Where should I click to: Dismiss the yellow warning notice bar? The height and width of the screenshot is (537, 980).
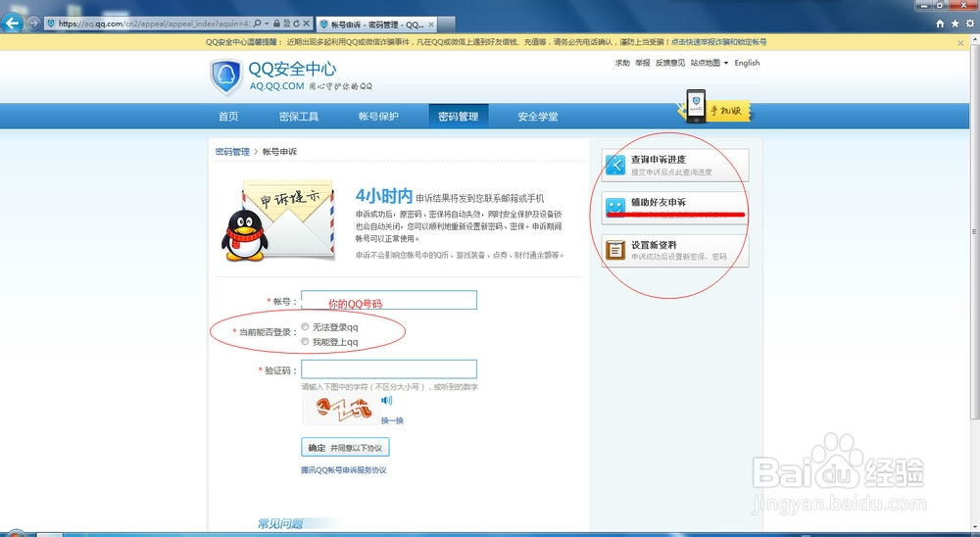[960, 42]
